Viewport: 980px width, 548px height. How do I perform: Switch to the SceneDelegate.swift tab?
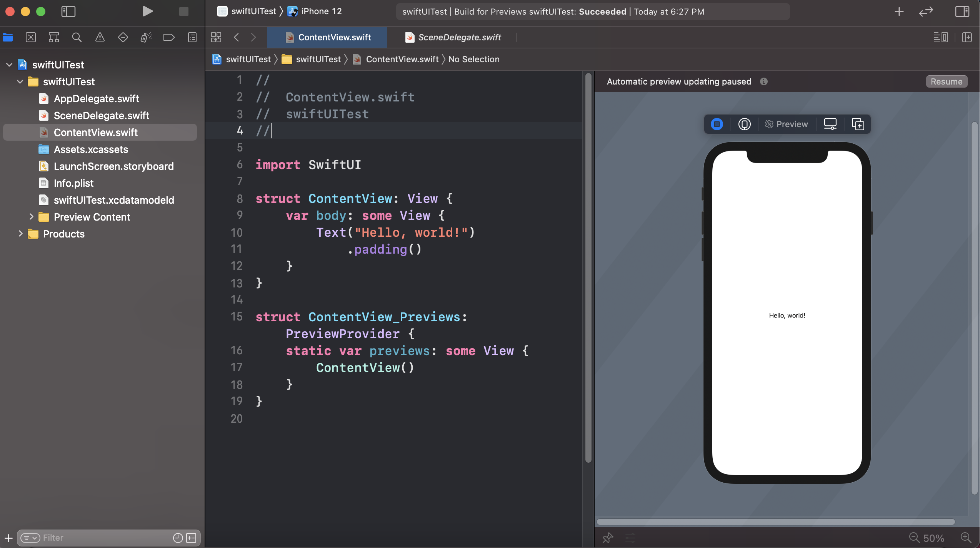tap(453, 37)
